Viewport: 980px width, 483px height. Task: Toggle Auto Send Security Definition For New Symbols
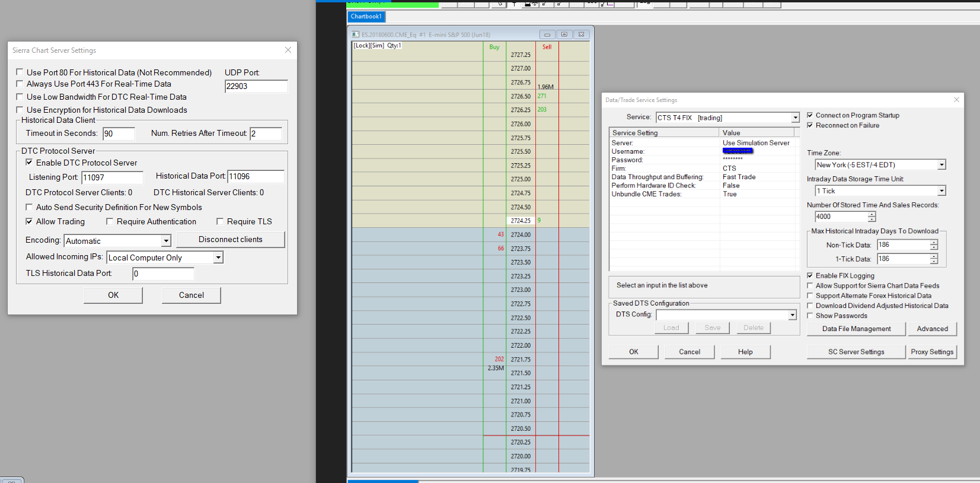pyautogui.click(x=29, y=207)
